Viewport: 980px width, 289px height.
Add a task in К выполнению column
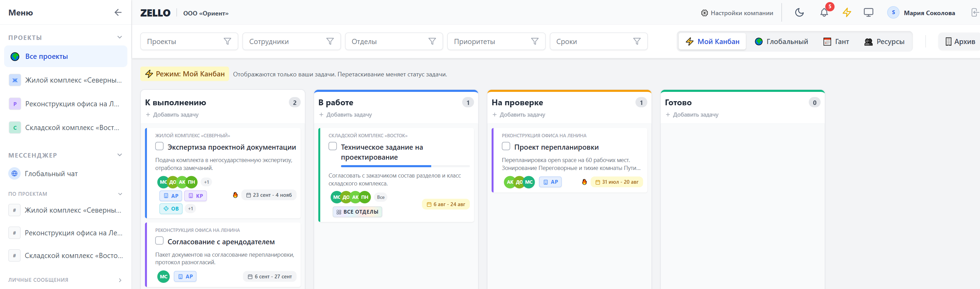tap(172, 115)
